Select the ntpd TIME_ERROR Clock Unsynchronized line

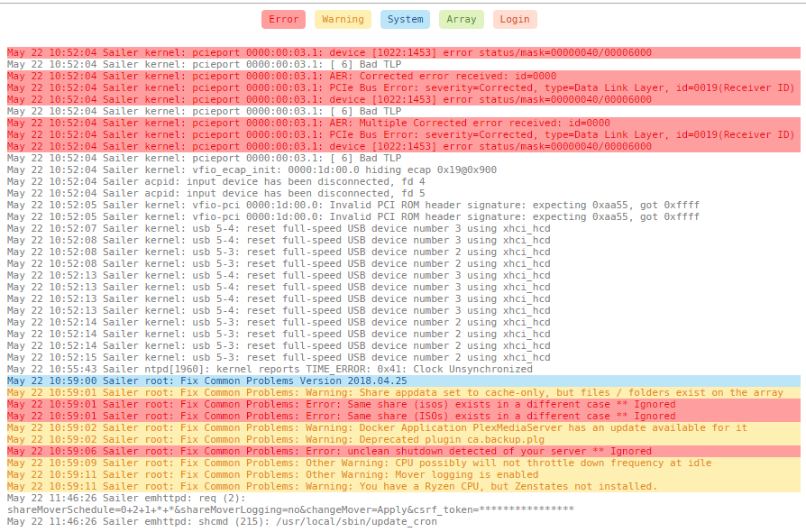tap(270, 369)
